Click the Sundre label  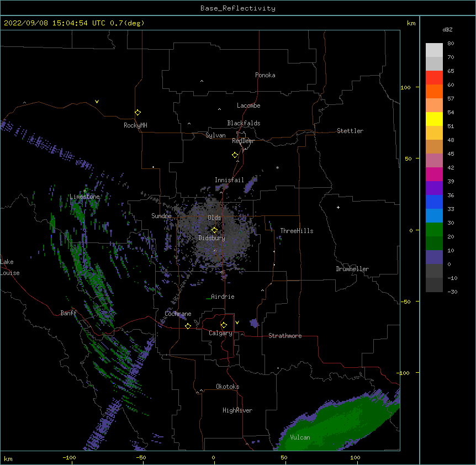point(161,216)
